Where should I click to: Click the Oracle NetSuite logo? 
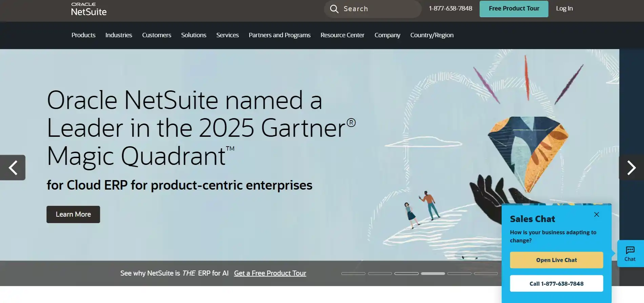(89, 9)
